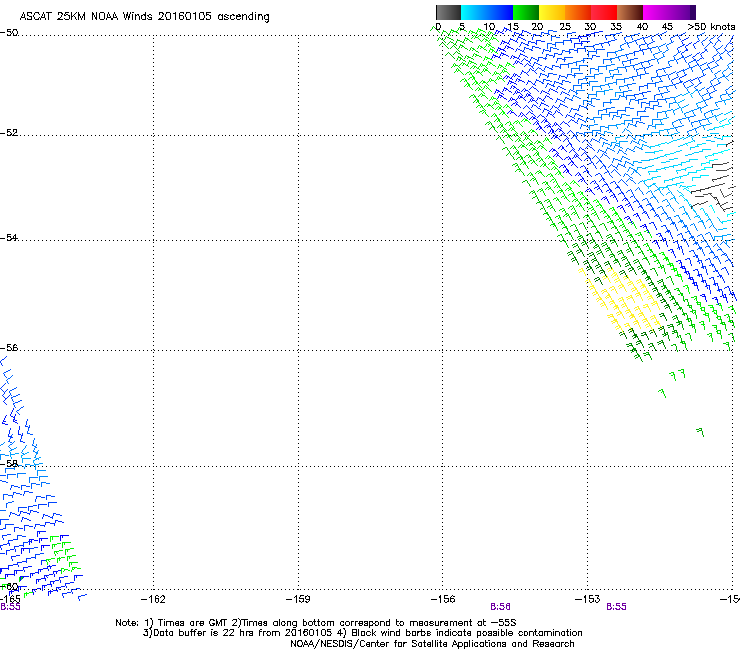Click the '-162' longitude axis label
Screen dimensions: 740x650
click(153, 599)
